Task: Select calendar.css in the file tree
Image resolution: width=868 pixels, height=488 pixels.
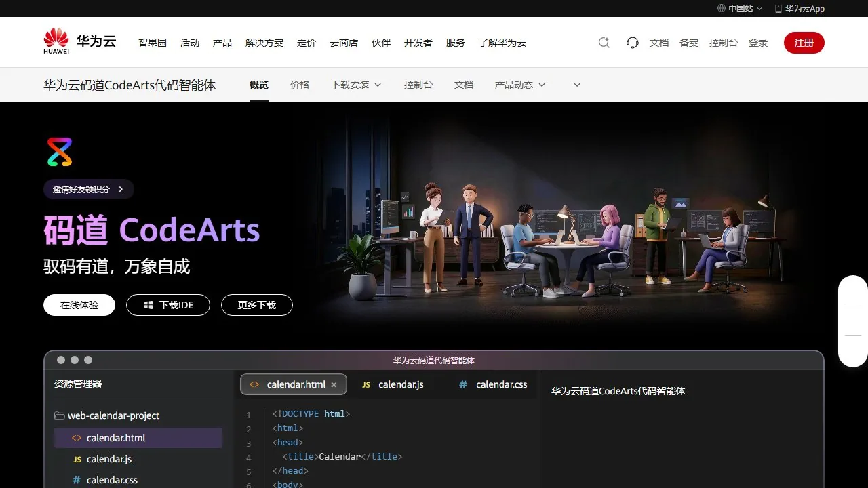Action: point(138,480)
